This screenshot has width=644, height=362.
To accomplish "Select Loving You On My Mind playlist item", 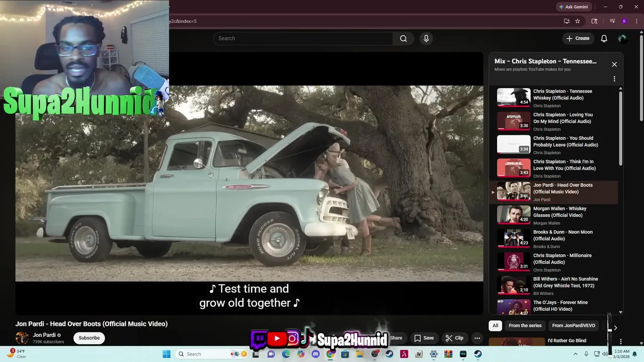I will 553,121.
